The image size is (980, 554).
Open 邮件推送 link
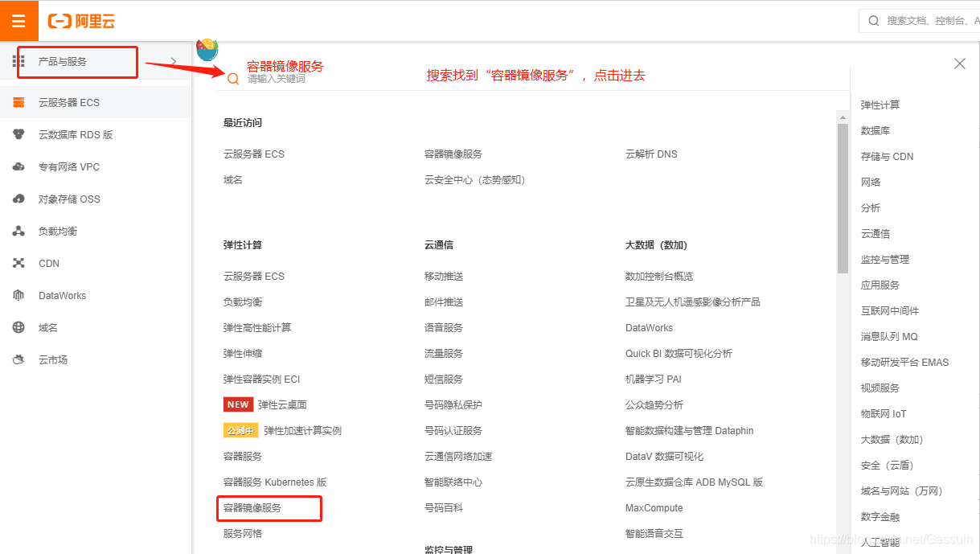coord(444,302)
